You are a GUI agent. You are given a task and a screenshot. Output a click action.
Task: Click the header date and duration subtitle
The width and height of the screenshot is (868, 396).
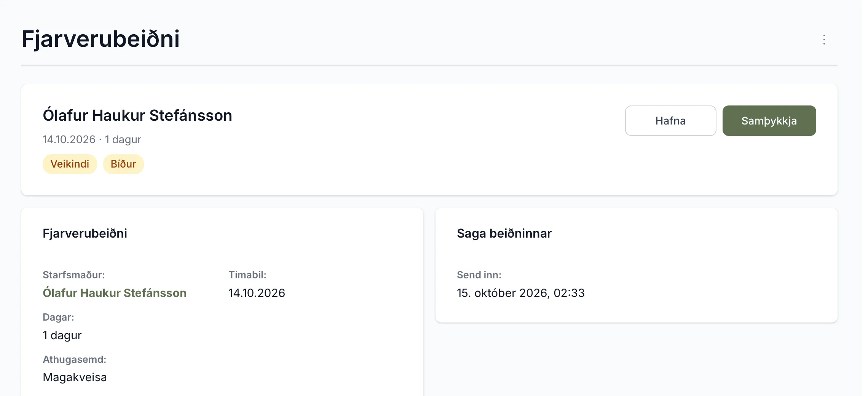click(92, 139)
